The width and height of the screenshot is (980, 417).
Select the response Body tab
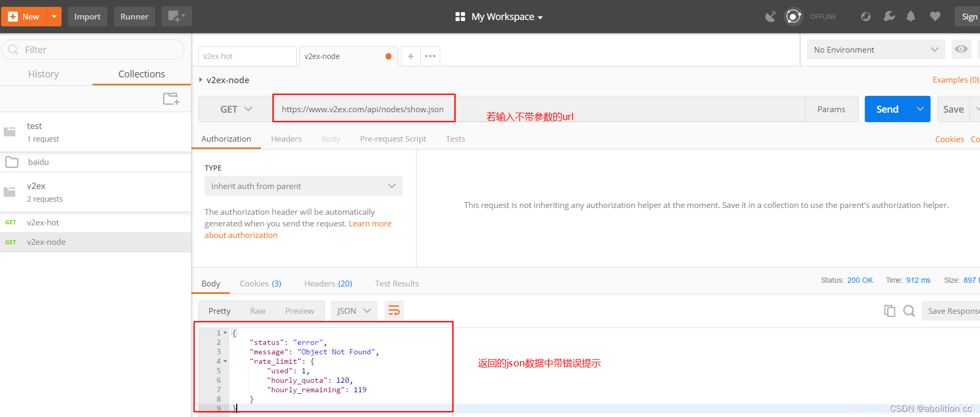[211, 283]
